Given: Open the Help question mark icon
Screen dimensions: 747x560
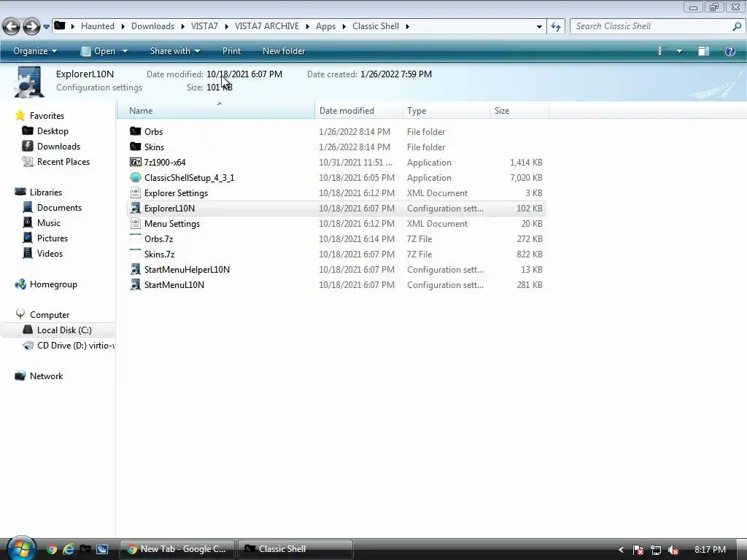Looking at the screenshot, I should [729, 51].
